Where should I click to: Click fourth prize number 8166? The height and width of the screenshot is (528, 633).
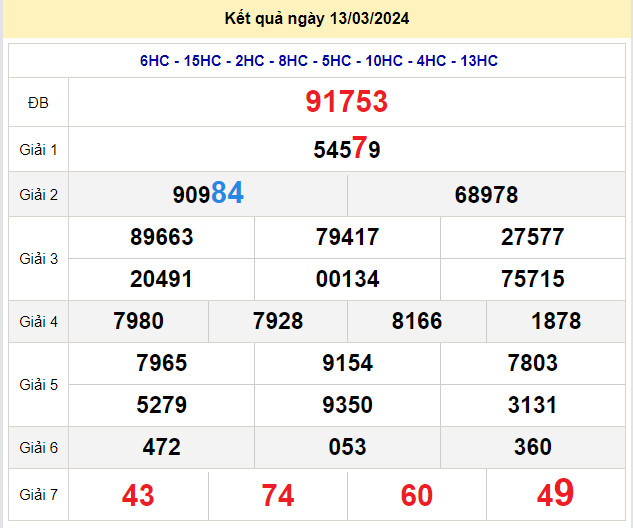point(417,321)
